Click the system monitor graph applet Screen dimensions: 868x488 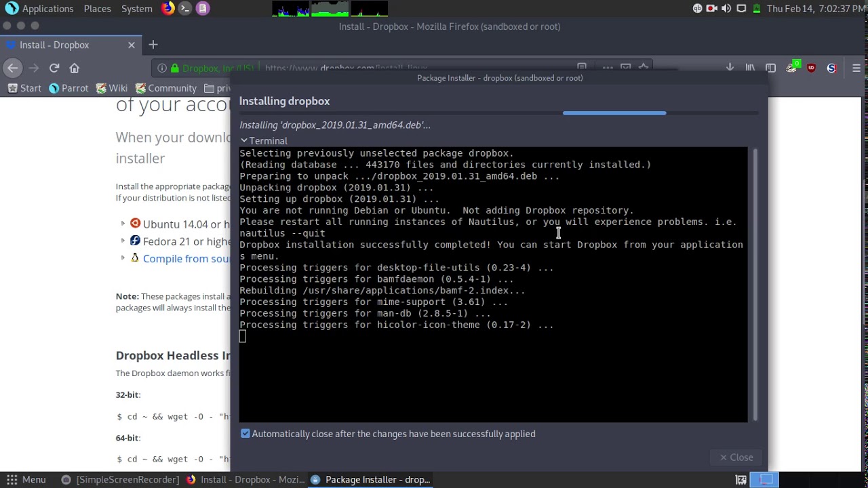pyautogui.click(x=330, y=9)
